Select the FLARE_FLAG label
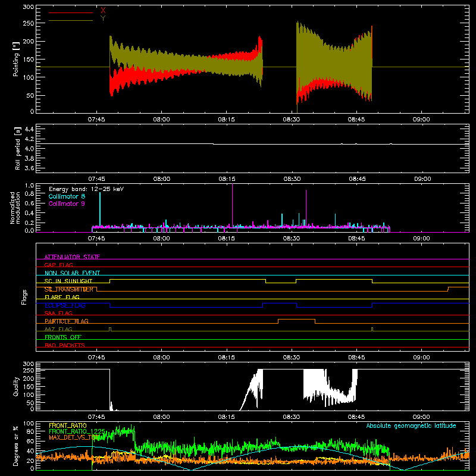 pyautogui.click(x=62, y=297)
